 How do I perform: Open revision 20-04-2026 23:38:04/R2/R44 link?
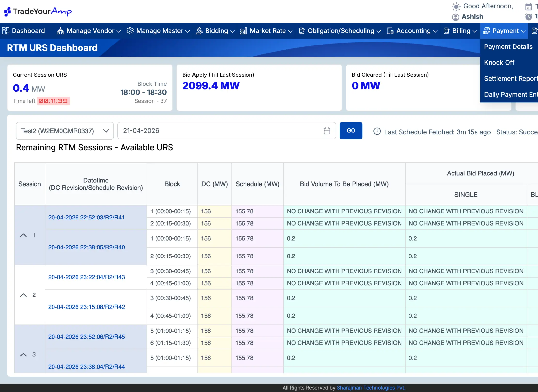point(86,367)
